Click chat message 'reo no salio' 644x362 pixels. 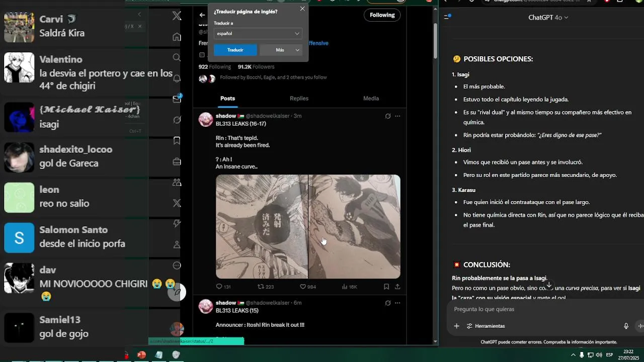(64, 204)
